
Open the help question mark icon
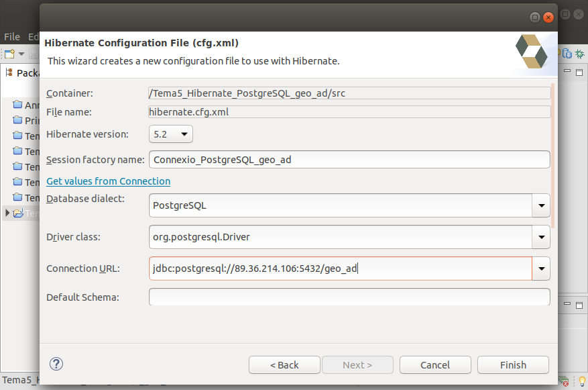click(56, 364)
